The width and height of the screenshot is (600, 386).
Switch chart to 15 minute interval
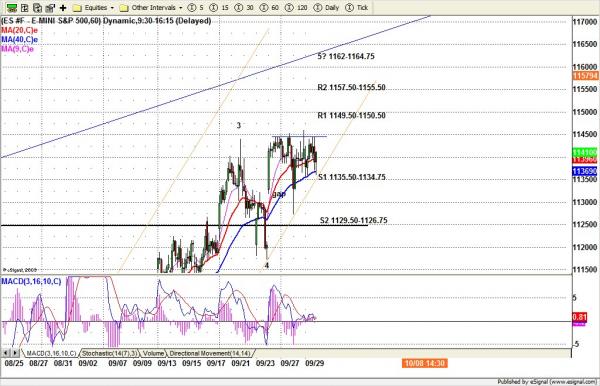click(220, 8)
